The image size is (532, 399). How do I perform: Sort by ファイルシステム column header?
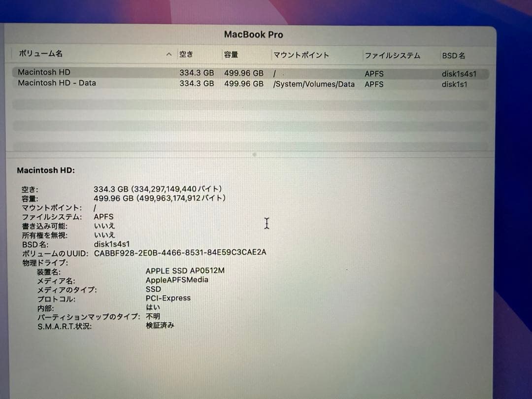(393, 55)
